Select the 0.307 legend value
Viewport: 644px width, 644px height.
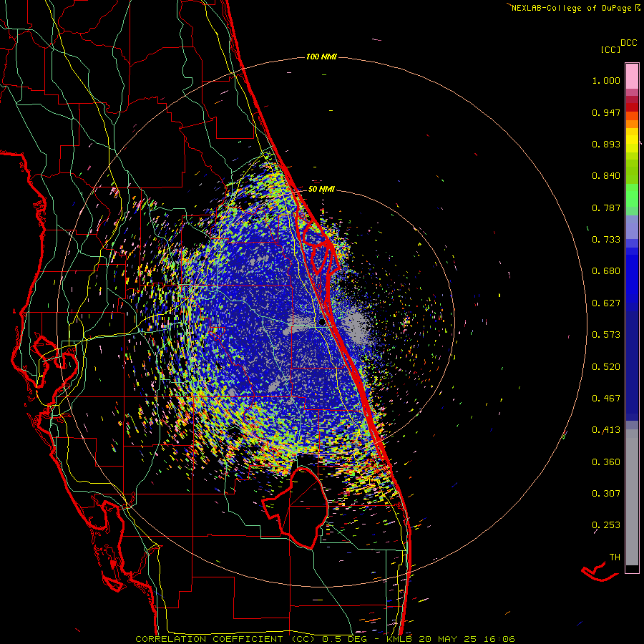click(606, 494)
